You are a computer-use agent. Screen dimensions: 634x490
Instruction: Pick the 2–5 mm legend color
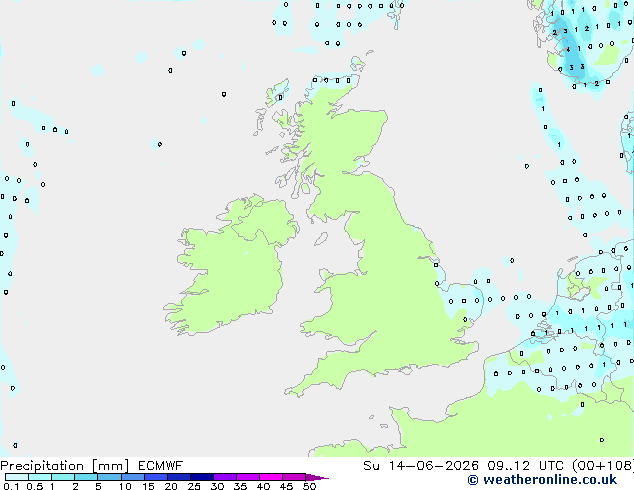click(86, 477)
